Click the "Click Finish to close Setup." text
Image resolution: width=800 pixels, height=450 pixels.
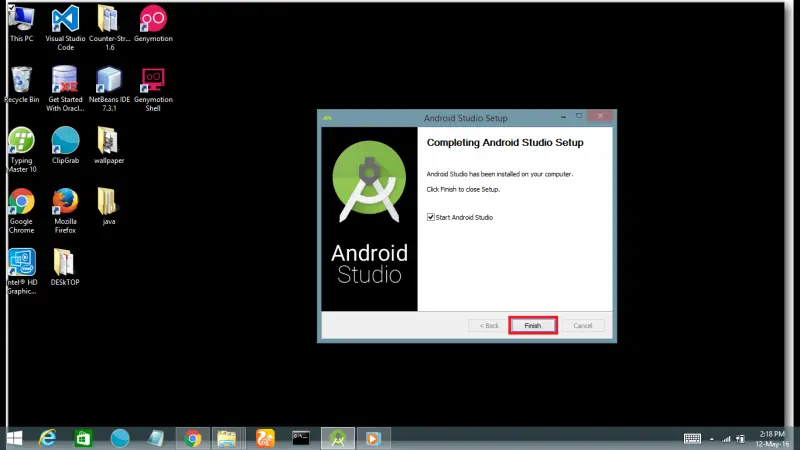point(463,189)
